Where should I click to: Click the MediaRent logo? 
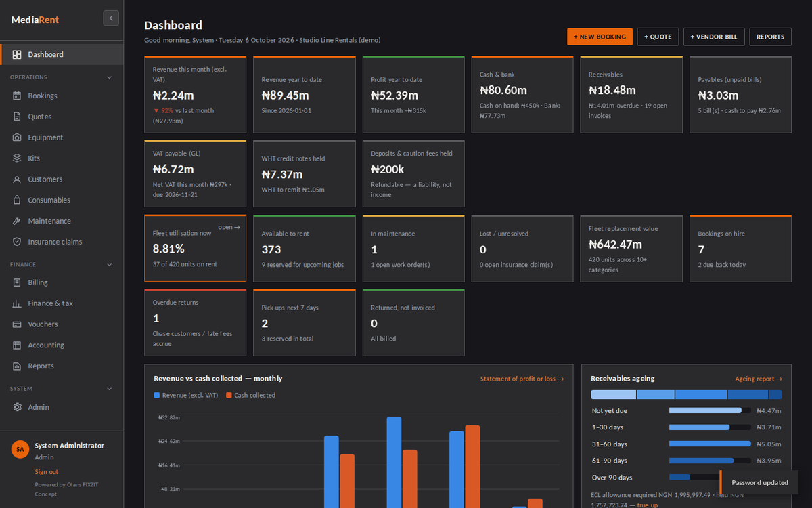coord(35,20)
